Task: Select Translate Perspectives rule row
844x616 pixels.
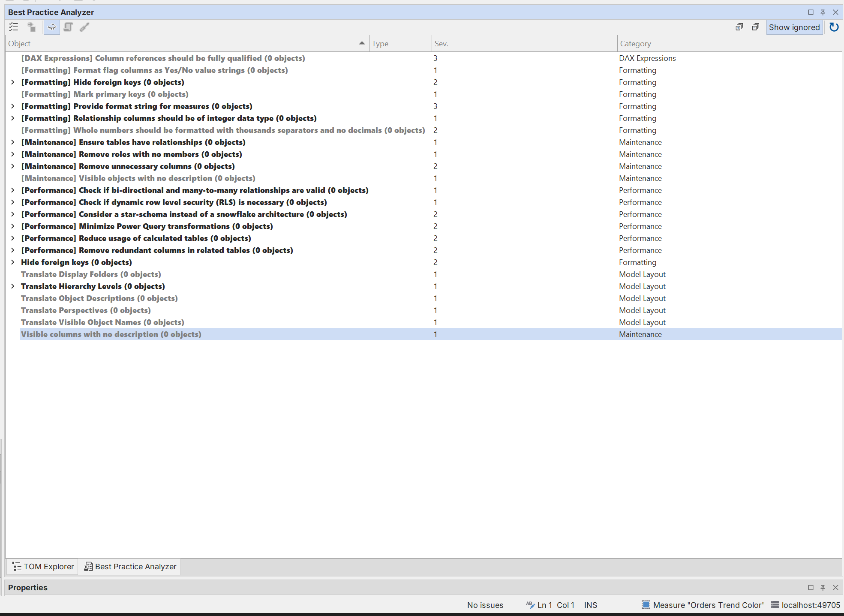Action: [x=86, y=310]
